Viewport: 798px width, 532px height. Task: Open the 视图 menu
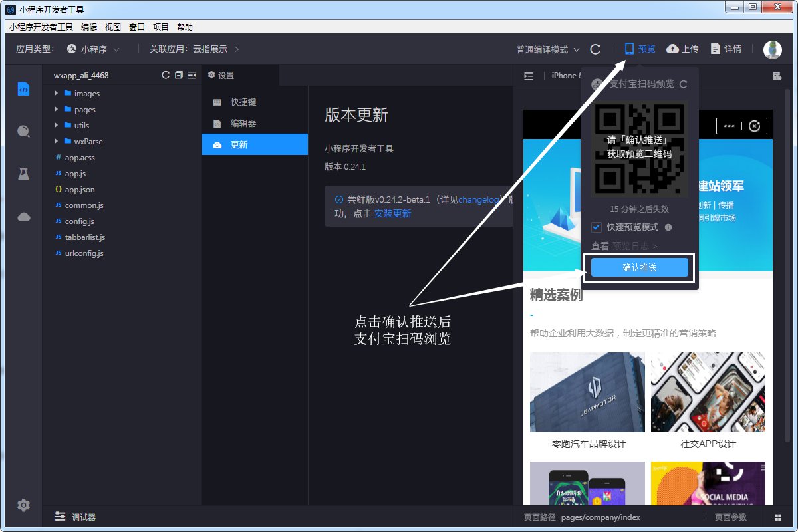pyautogui.click(x=113, y=27)
